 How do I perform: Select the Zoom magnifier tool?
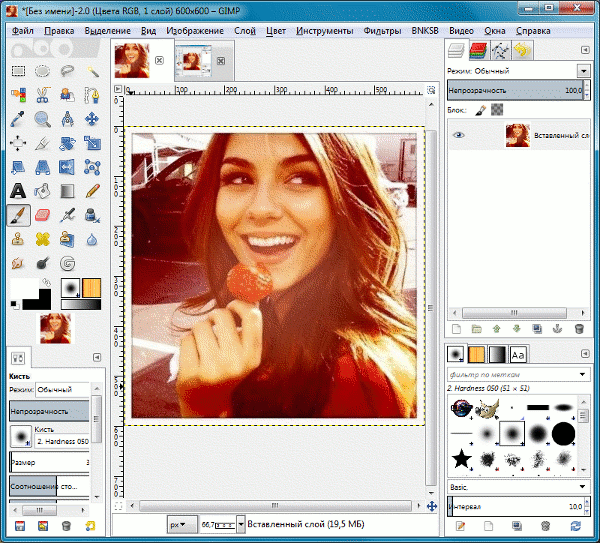[43, 118]
